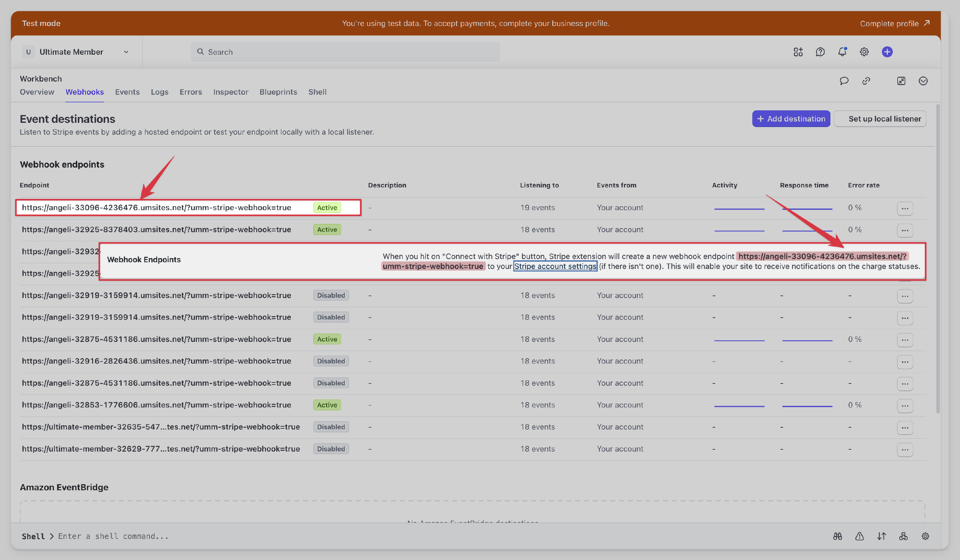Click the Error rate column header

[x=864, y=185]
